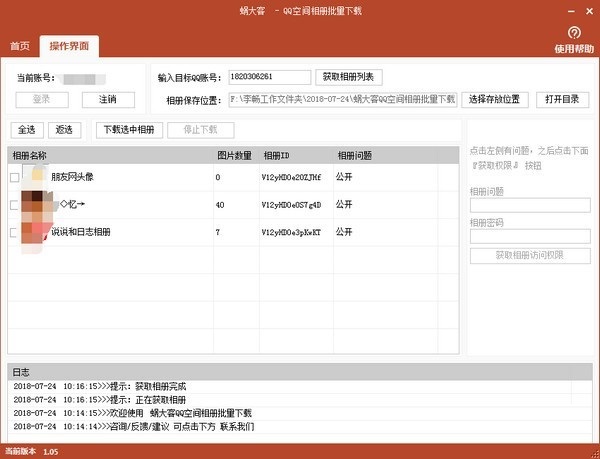Viewport: 600px width, 459px height.
Task: Select the 操作界面 tab
Action: pos(69,46)
